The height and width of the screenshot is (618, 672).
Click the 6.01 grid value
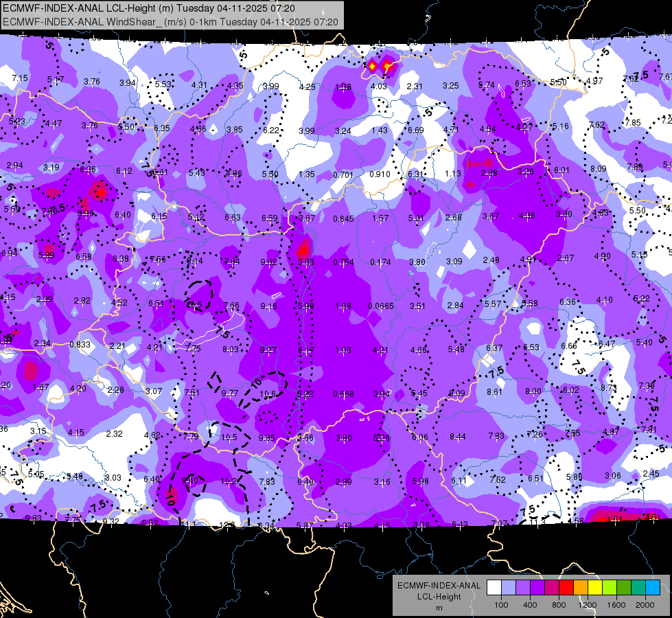coord(561,170)
